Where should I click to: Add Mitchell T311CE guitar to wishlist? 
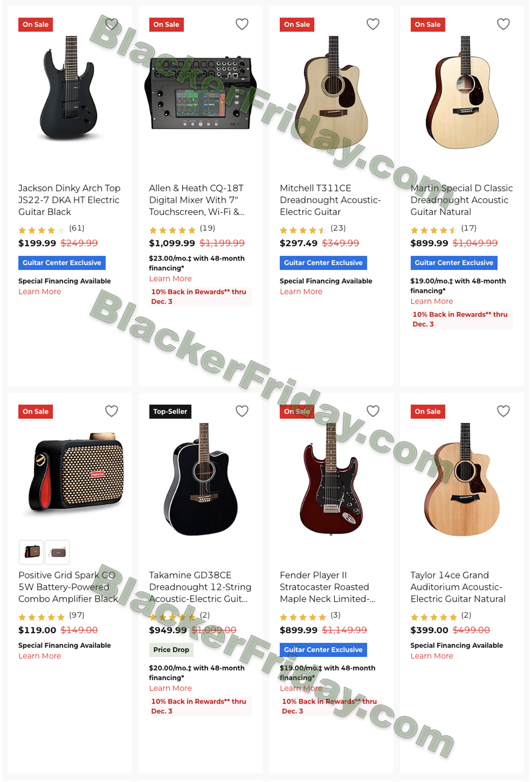[373, 24]
